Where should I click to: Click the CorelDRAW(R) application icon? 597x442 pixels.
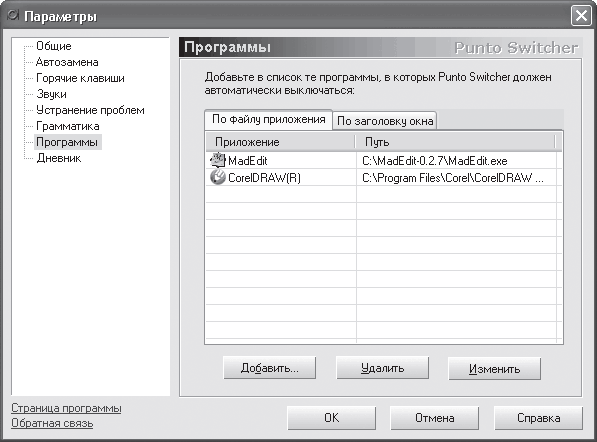[x=218, y=177]
